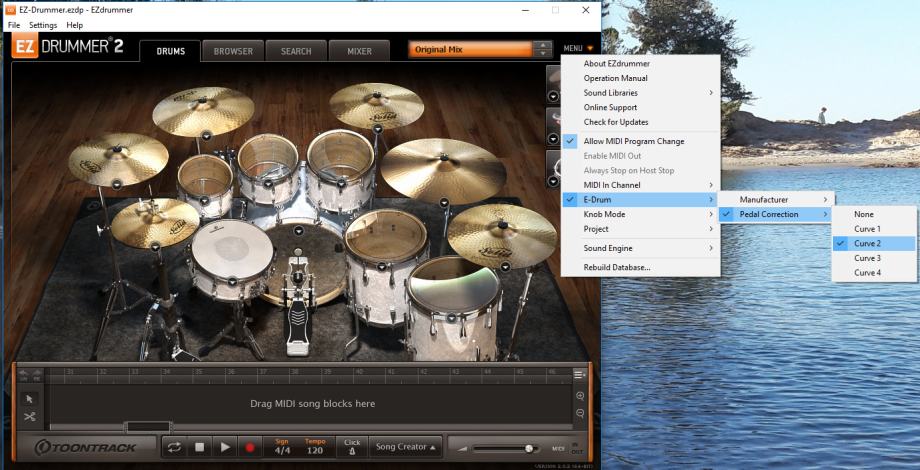920x470 pixels.
Task: Zoom out on the song track timeline
Action: [x=580, y=413]
